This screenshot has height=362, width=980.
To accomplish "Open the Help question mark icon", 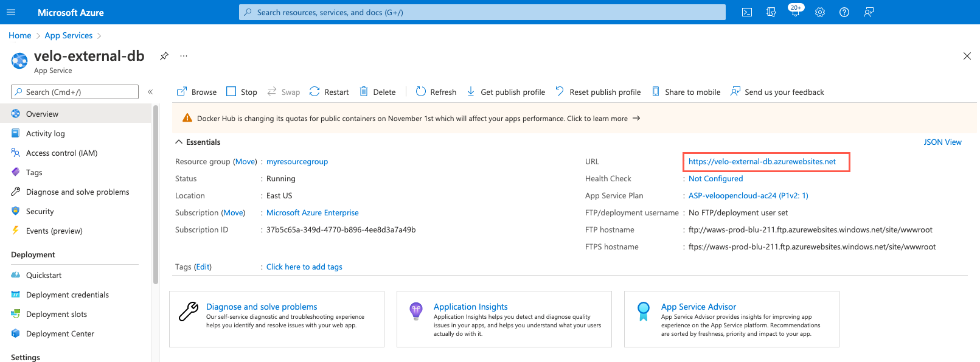I will pos(844,12).
